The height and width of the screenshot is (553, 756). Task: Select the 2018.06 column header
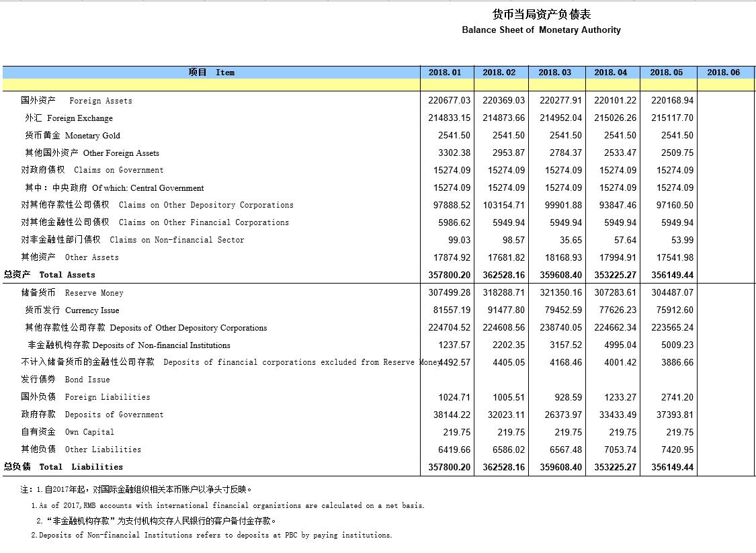pos(723,73)
